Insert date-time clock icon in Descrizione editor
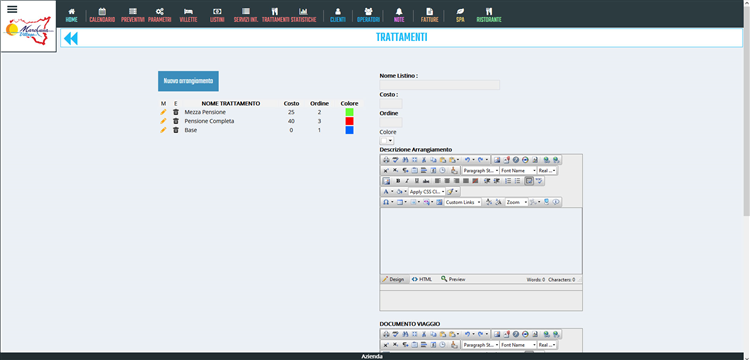Image resolution: width=750 pixels, height=360 pixels. pos(442,170)
